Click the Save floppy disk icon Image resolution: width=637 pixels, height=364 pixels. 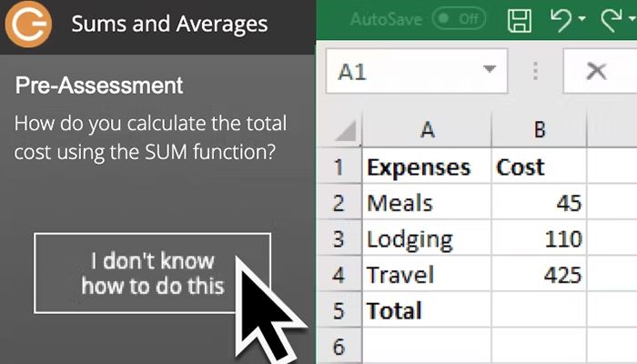coord(520,20)
